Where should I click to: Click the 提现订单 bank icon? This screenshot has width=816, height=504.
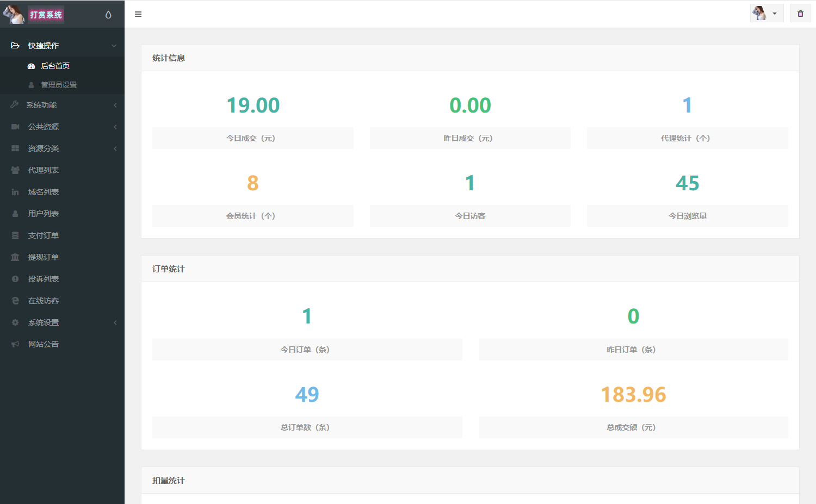(x=15, y=257)
